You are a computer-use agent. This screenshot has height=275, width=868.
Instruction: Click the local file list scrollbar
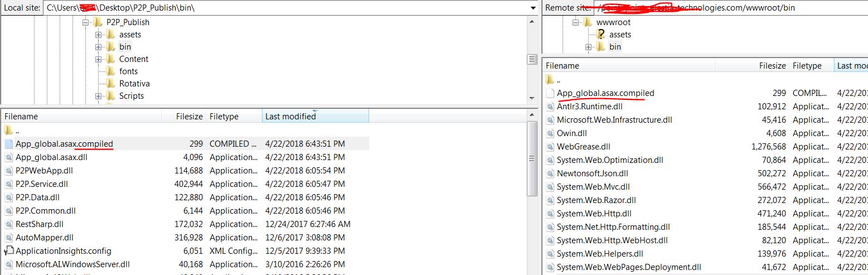532,192
